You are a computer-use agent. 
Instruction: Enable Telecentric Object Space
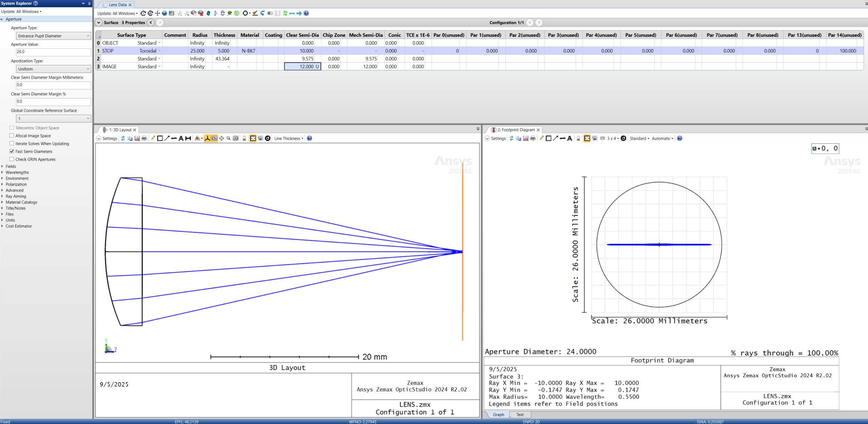pyautogui.click(x=12, y=128)
